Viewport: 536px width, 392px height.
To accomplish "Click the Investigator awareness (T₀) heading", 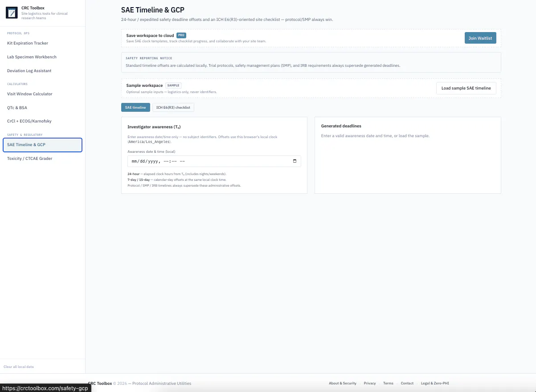I will (154, 127).
